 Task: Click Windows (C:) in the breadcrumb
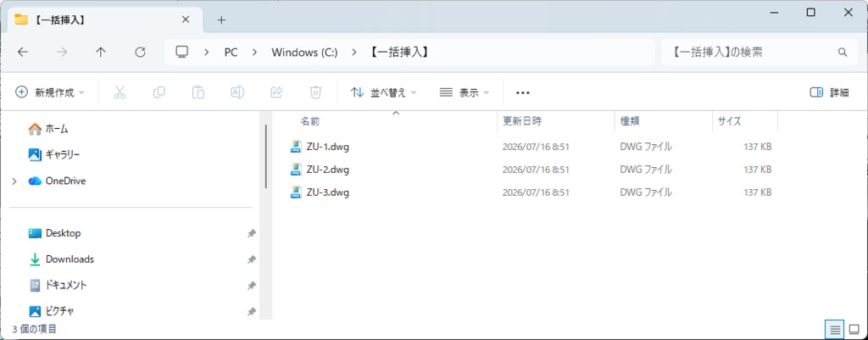tap(304, 52)
